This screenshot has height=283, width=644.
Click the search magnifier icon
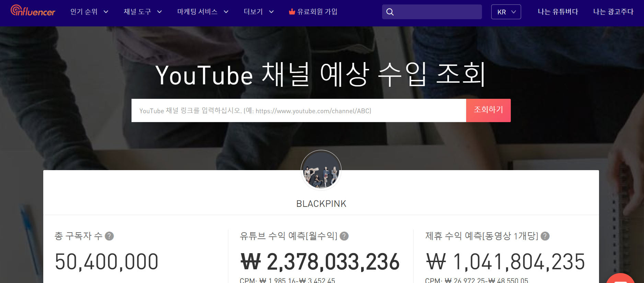[x=390, y=12]
